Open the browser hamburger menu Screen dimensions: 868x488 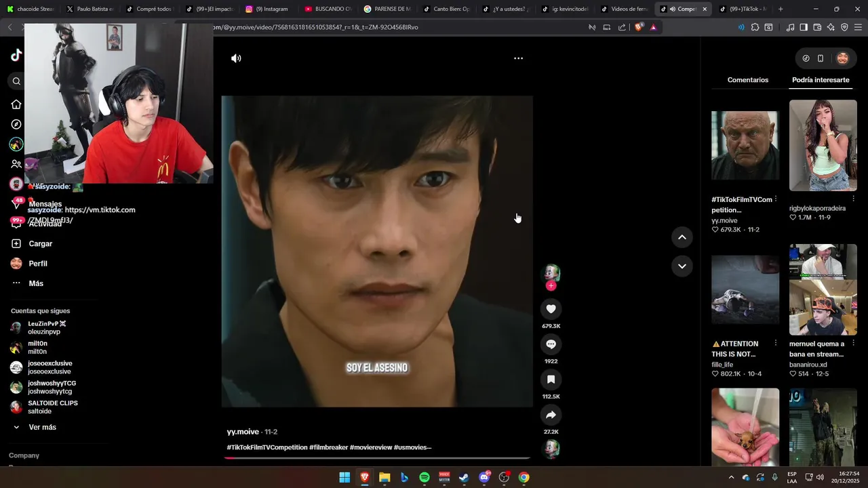click(x=858, y=27)
